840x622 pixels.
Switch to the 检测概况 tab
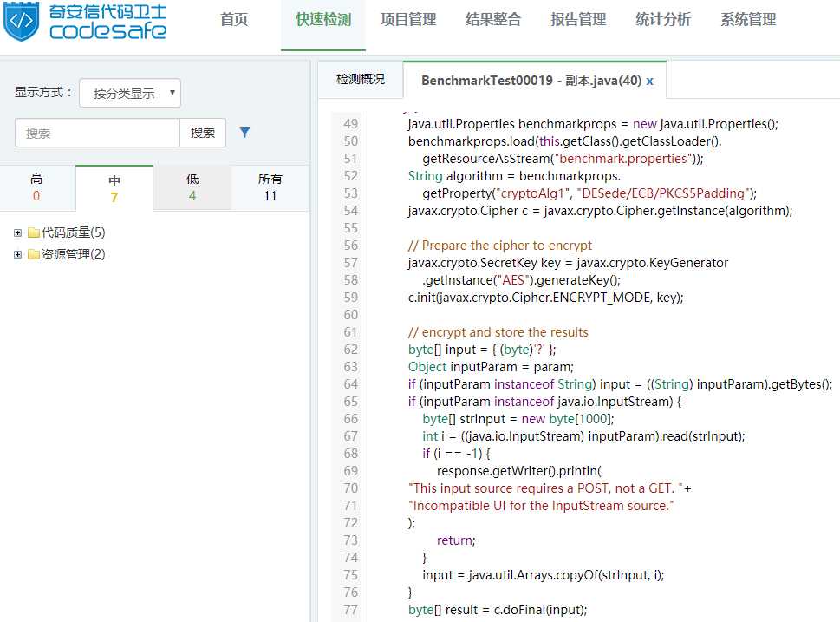(x=361, y=80)
